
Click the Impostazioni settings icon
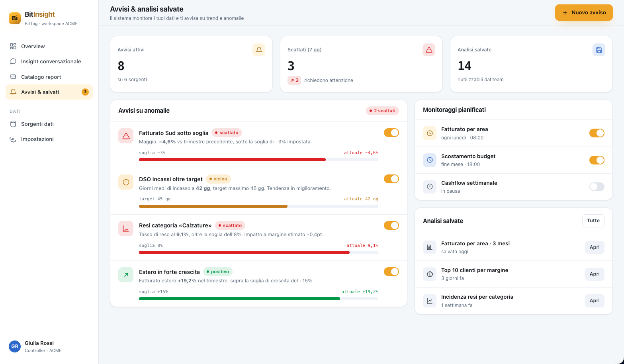coord(13,139)
